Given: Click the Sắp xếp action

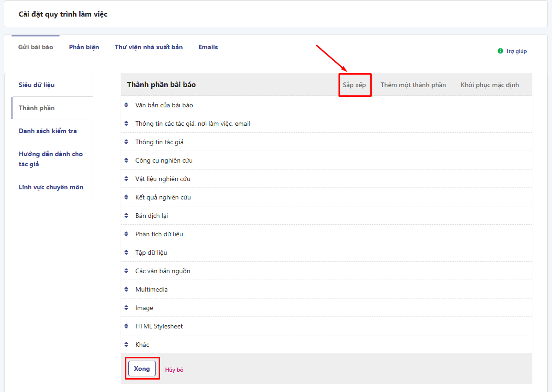Looking at the screenshot, I should (x=354, y=85).
